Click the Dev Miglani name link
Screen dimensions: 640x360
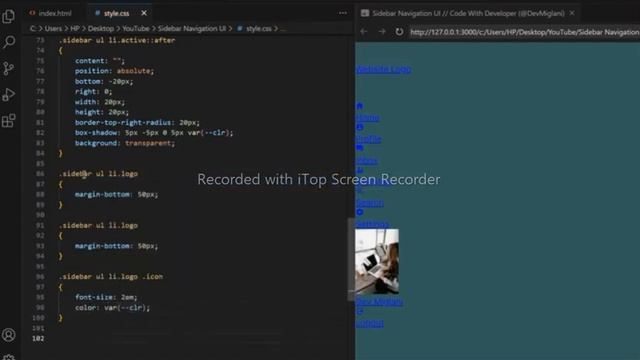click(x=379, y=302)
